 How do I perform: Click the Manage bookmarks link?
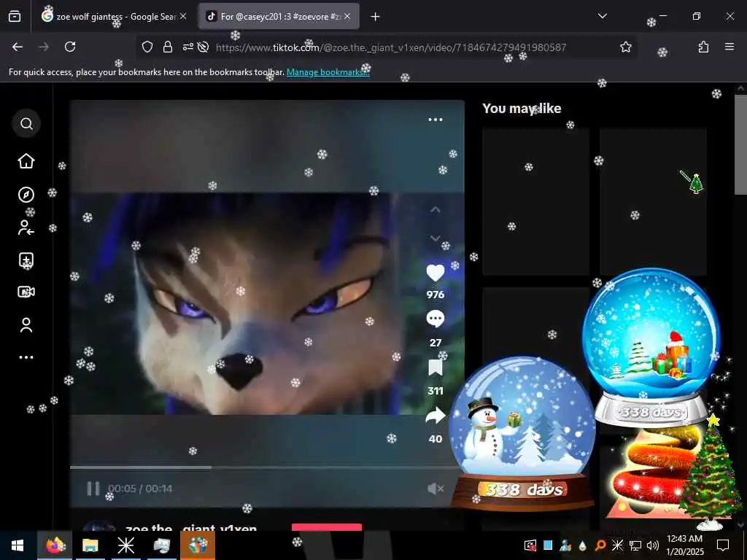pyautogui.click(x=328, y=72)
